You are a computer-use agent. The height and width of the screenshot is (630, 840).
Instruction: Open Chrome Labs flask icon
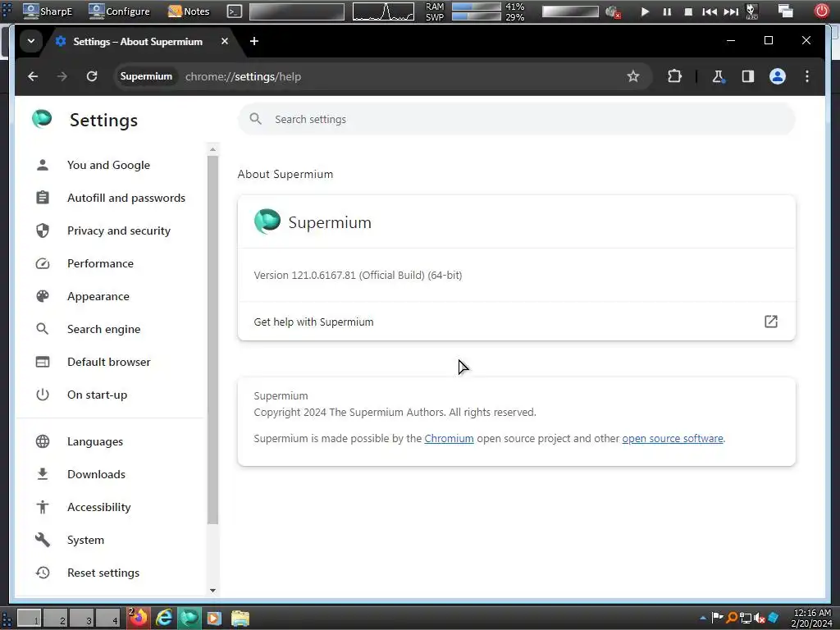coord(719,76)
